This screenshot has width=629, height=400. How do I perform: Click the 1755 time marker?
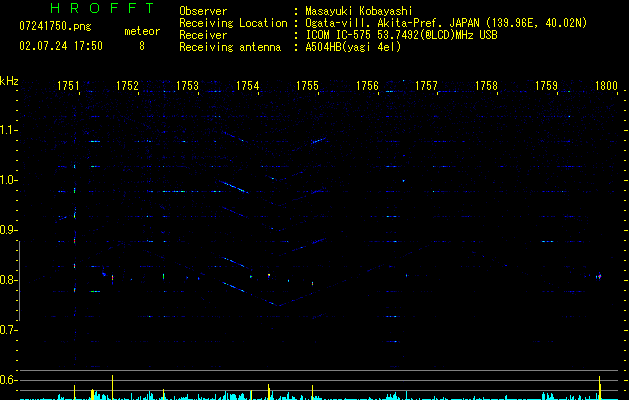(x=307, y=86)
